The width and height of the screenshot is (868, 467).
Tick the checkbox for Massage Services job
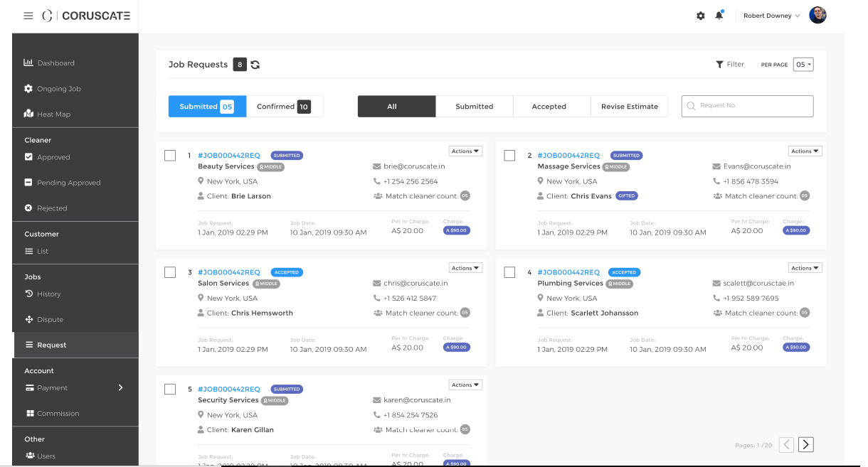[509, 156]
